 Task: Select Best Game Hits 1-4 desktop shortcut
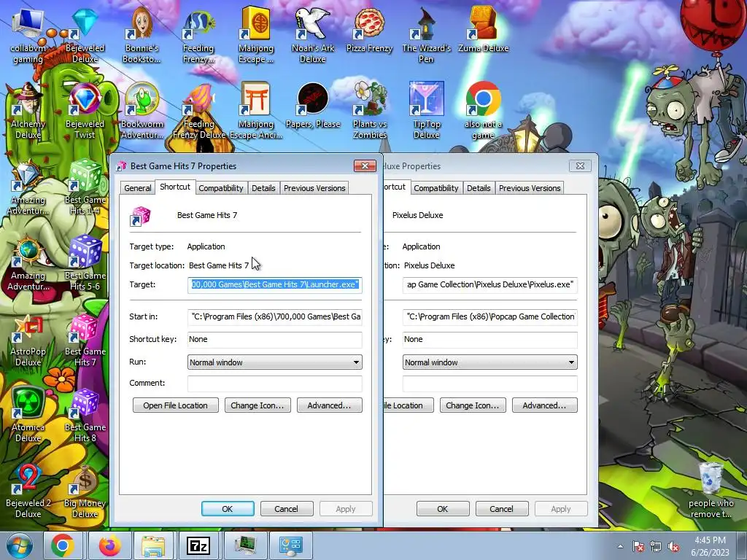(85, 188)
